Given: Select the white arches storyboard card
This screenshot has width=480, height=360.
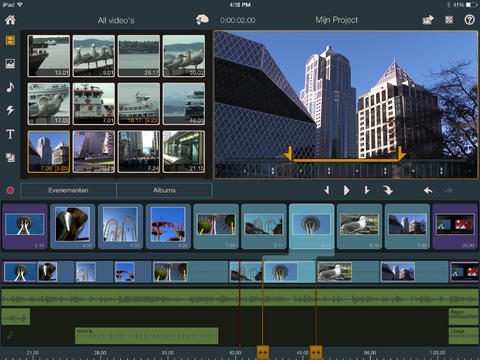Looking at the screenshot, I should click(120, 227).
